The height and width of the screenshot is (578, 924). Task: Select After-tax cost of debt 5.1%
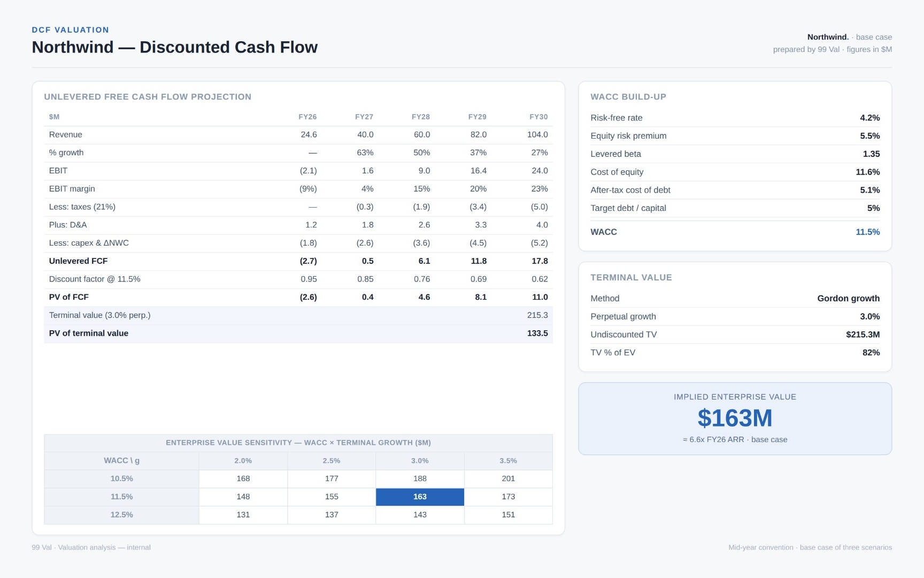[869, 190]
